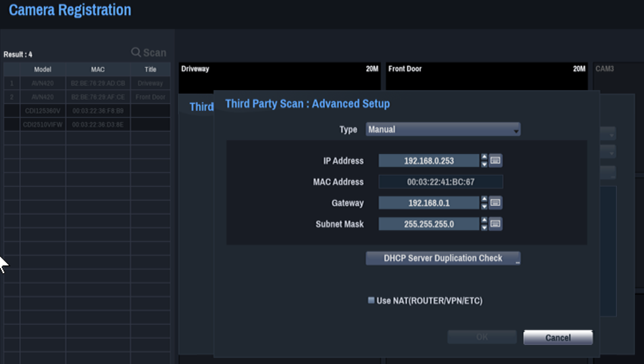Select the CDI2510VIFW camera row
This screenshot has height=364, width=644.
tap(87, 124)
